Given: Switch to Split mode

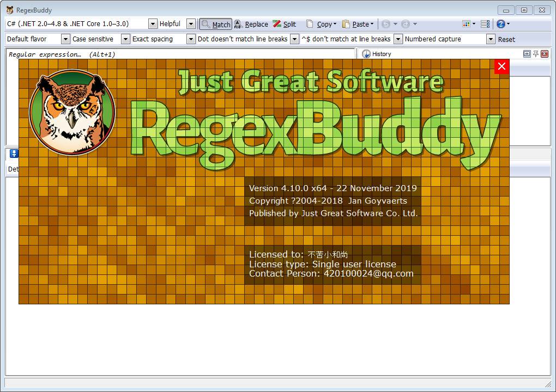Looking at the screenshot, I should pyautogui.click(x=285, y=24).
